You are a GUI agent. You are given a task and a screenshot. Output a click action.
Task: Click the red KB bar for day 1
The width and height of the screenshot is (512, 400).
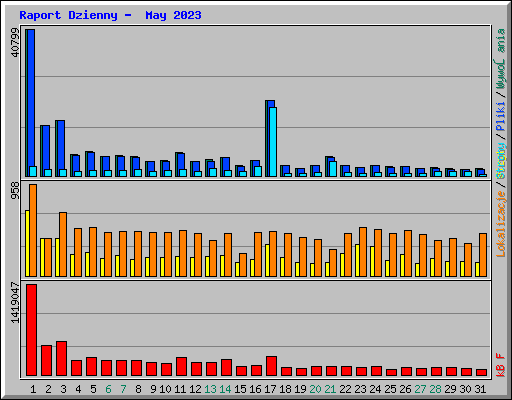click(x=31, y=330)
